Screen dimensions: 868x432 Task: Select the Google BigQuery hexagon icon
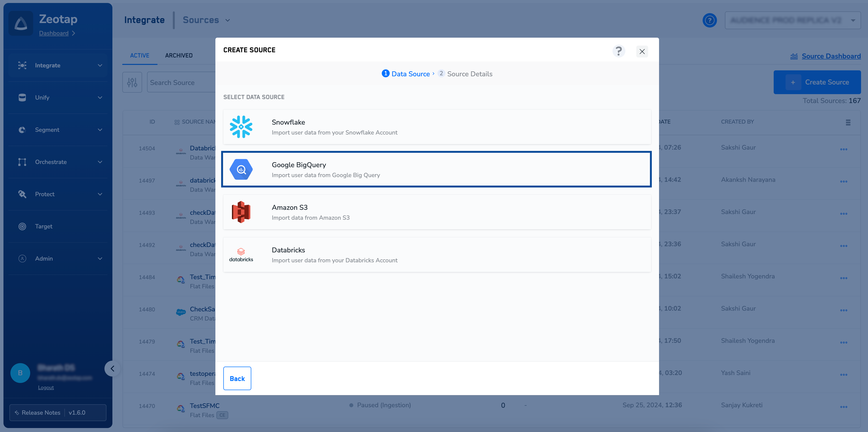tap(241, 169)
